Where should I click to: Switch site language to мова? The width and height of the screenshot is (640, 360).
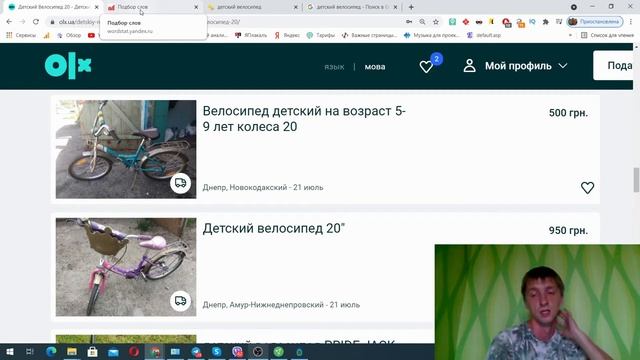(x=375, y=67)
